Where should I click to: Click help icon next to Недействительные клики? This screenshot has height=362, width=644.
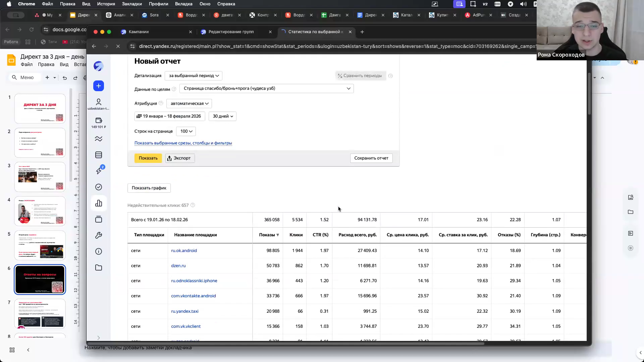coord(193,205)
